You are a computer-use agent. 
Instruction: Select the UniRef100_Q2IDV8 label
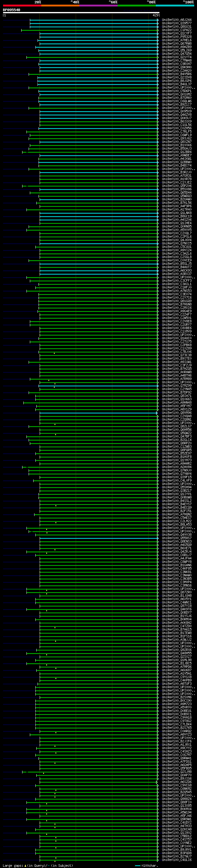pos(176,78)
